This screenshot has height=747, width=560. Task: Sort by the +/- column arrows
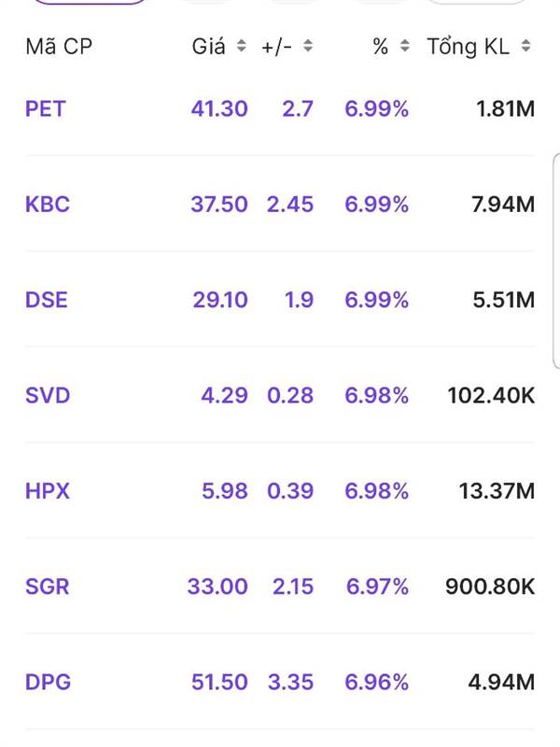308,46
